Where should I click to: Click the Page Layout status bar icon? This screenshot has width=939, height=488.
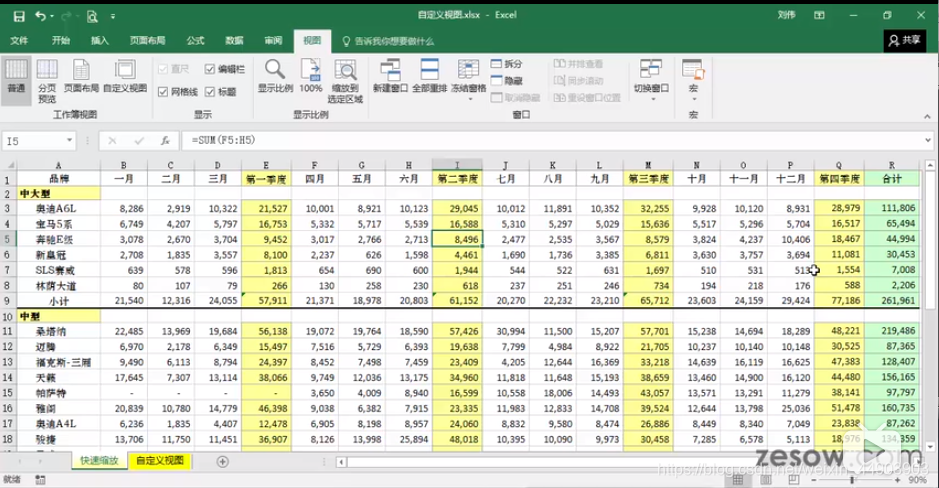pyautogui.click(x=767, y=480)
